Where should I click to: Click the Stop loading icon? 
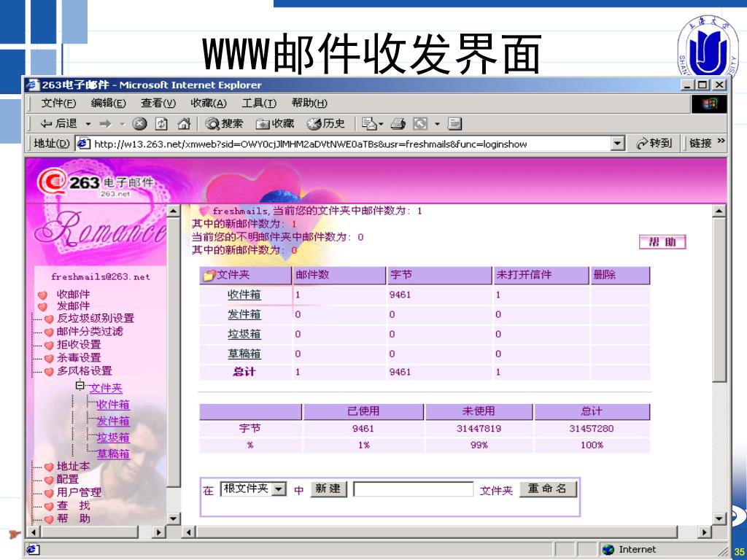(139, 124)
